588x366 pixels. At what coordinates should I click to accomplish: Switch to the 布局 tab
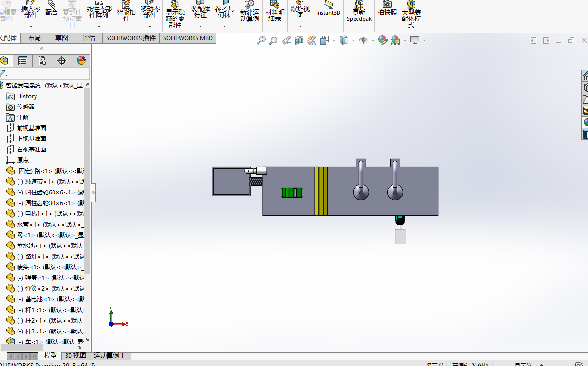(x=35, y=38)
